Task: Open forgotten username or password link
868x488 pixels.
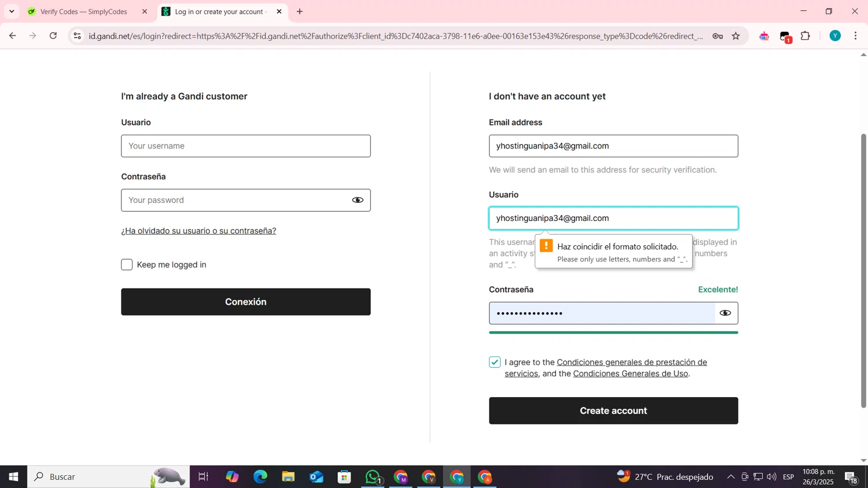Action: (198, 231)
